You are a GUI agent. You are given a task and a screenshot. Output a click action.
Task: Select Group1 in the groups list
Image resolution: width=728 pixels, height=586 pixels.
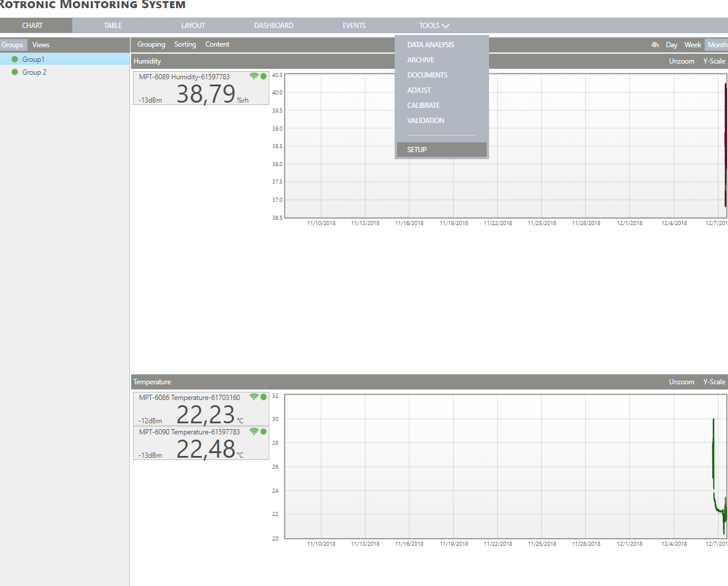click(x=65, y=59)
